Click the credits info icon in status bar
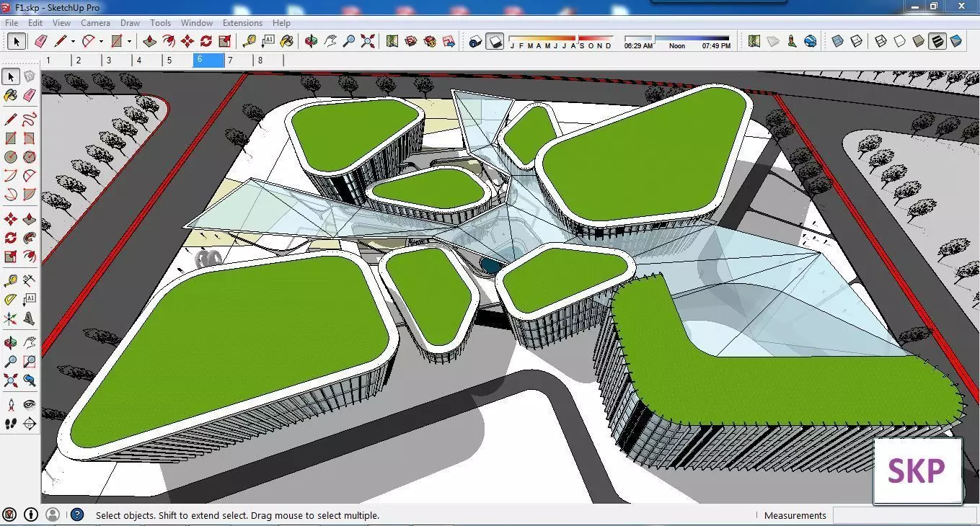The height and width of the screenshot is (526, 980). pos(31,514)
